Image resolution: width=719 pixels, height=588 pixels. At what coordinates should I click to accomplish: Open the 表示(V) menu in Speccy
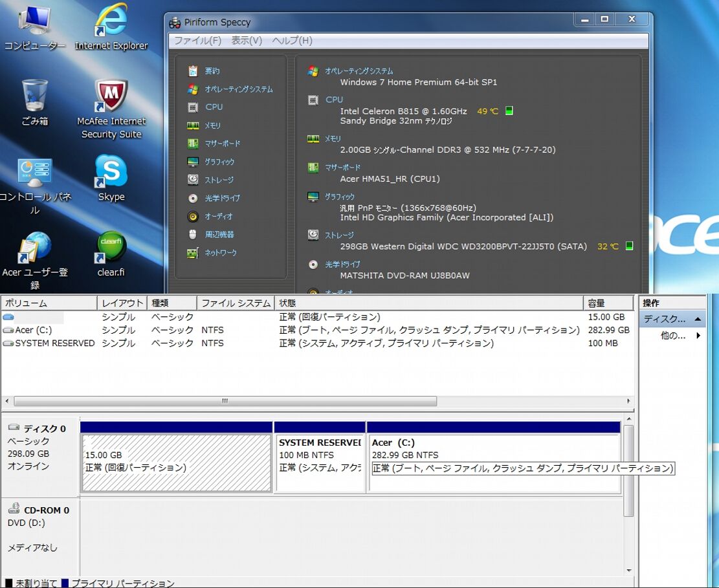tap(247, 40)
